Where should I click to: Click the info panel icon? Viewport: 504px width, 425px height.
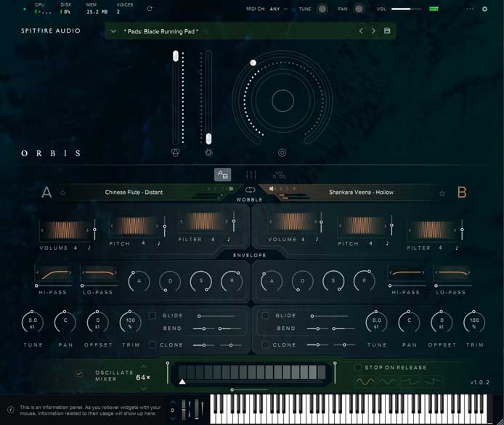(11, 410)
